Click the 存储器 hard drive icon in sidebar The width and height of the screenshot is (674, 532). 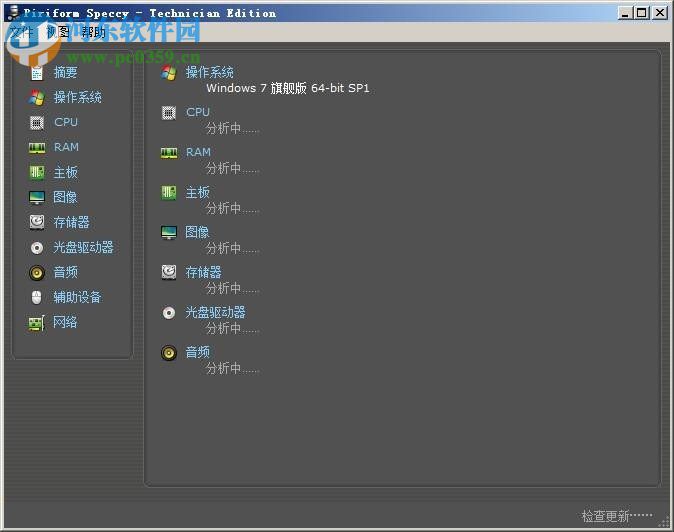point(37,222)
